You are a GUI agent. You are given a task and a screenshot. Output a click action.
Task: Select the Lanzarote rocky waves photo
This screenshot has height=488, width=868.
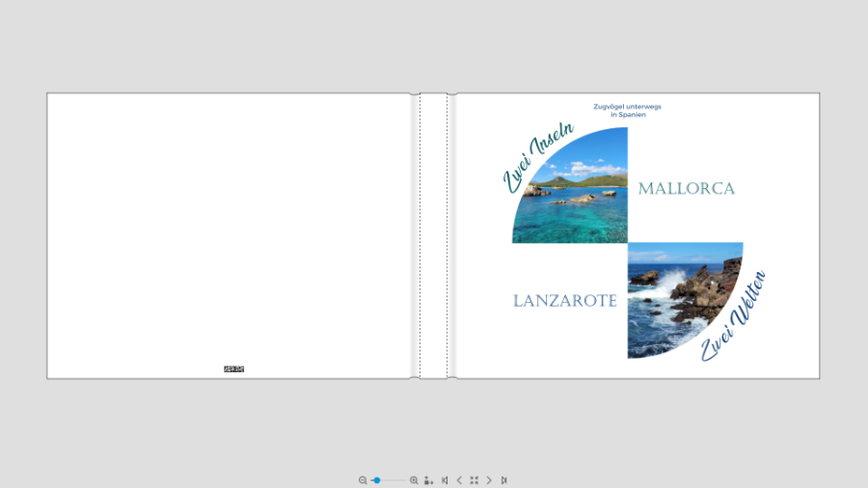pyautogui.click(x=678, y=293)
